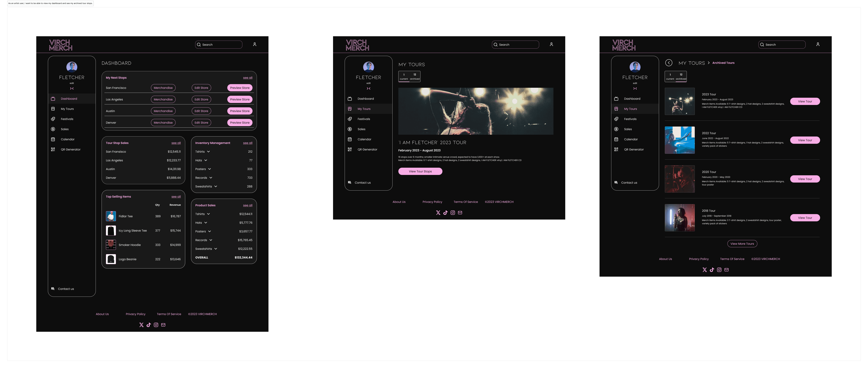Expand Sweatshirts chevron in Inventory Management
Screen dimensions: 868x368
(216, 187)
